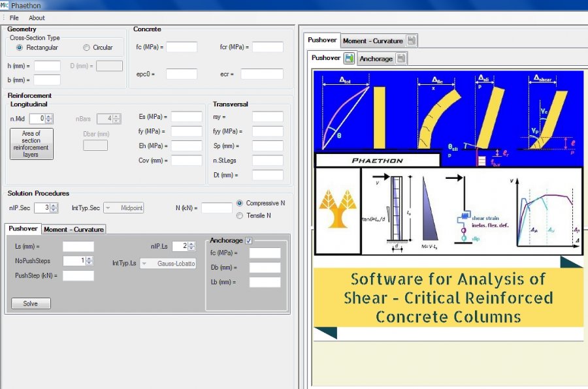Click the Dbar (mm) field
The height and width of the screenshot is (389, 588).
tap(95, 146)
